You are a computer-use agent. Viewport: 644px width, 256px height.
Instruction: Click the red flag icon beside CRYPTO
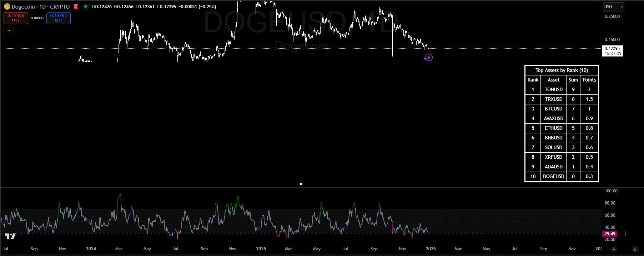76,6
